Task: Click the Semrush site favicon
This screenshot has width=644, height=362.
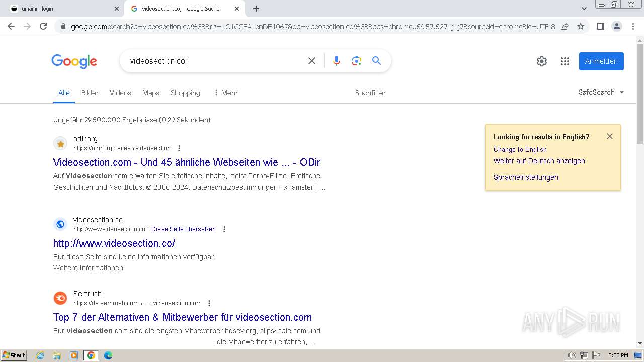Action: point(60,298)
